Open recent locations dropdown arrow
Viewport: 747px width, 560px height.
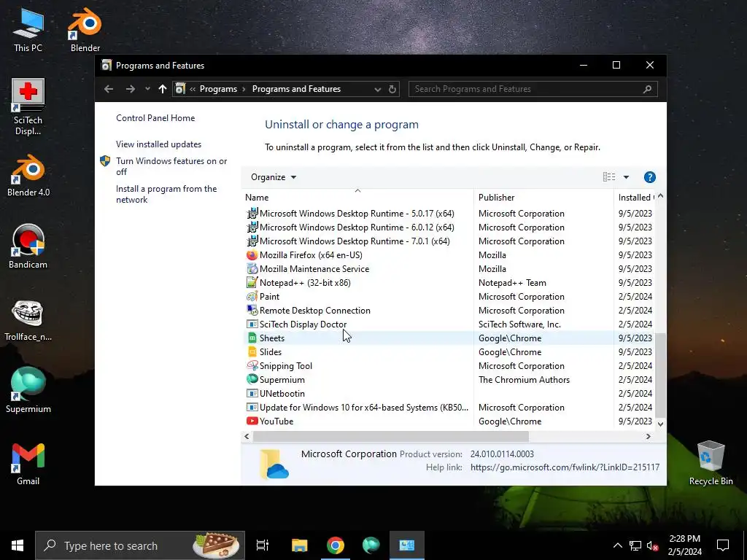tap(147, 89)
